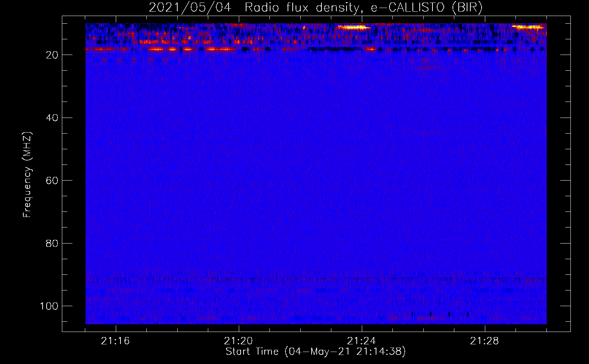The image size is (589, 364).
Task: Click the Frequency (MHZ) axis label
Action: [27, 174]
